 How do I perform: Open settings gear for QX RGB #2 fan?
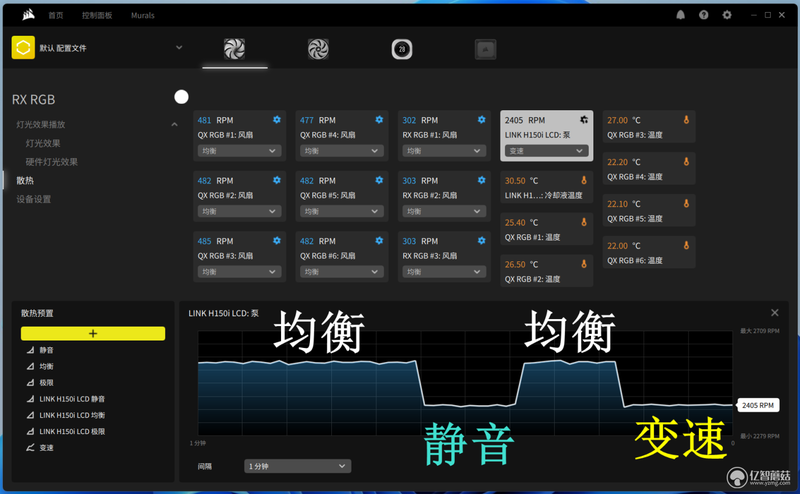tap(277, 180)
